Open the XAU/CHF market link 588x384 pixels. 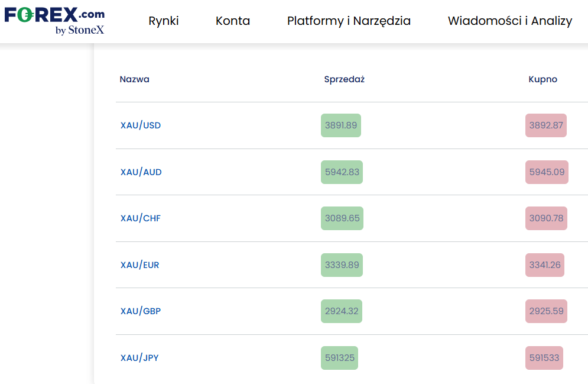pyautogui.click(x=141, y=218)
